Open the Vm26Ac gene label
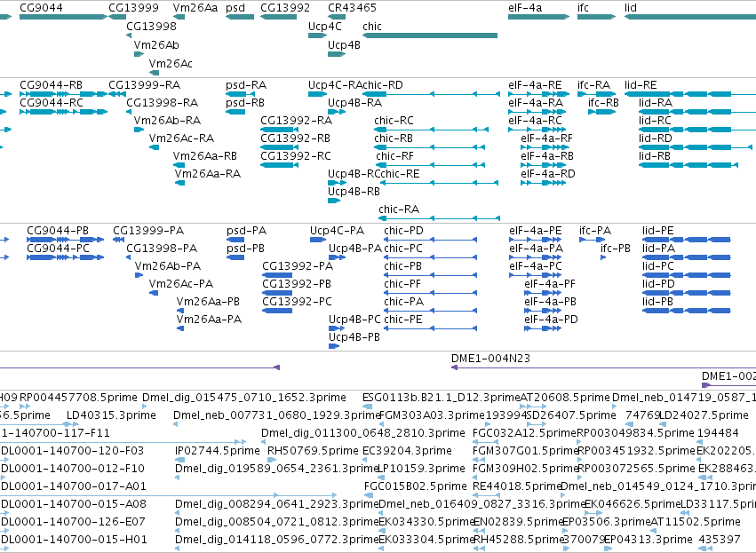This screenshot has width=756, height=553. 171,64
